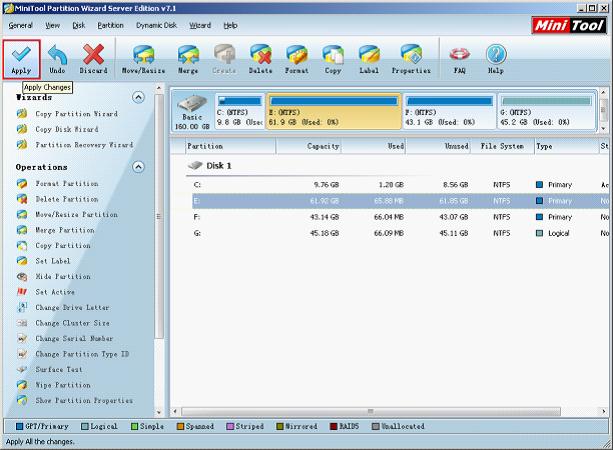Screen dimensions: 613x450
Task: Select the G: NTFS partition block in disk map
Action: tap(546, 111)
